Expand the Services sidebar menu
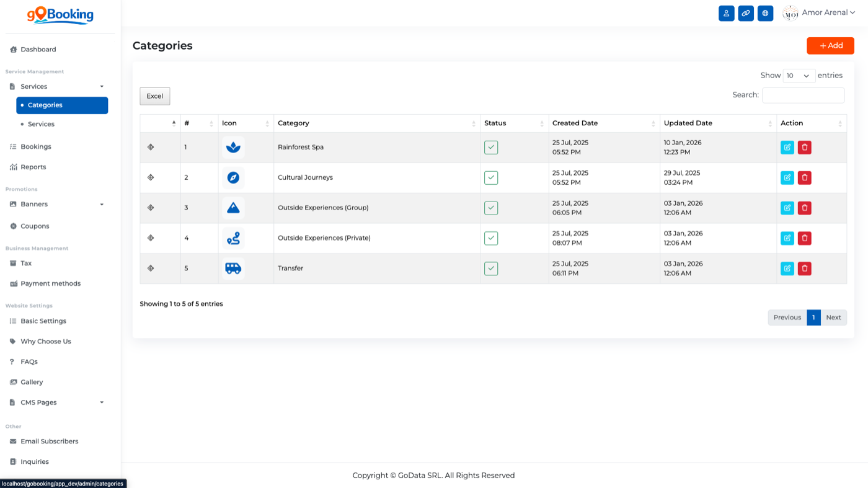The image size is (868, 488). [x=57, y=87]
